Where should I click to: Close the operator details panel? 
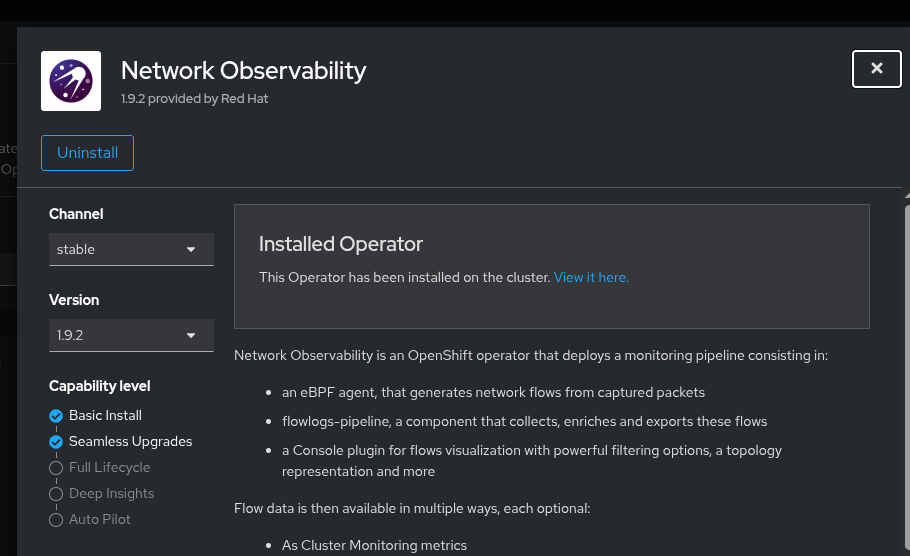(x=876, y=69)
